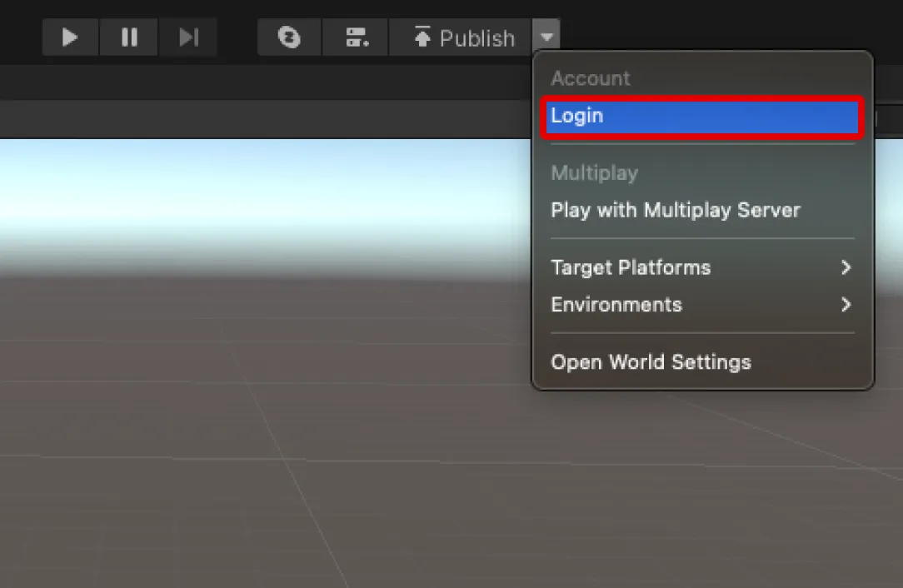Viewport: 903px width, 588px height.
Task: Select the Target Platforms menu entry
Action: (631, 267)
